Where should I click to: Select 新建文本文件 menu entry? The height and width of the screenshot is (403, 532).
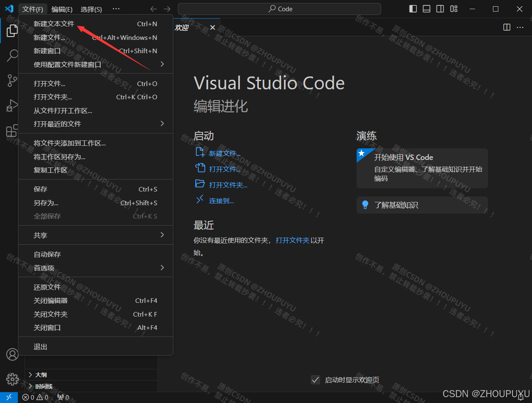pos(96,24)
